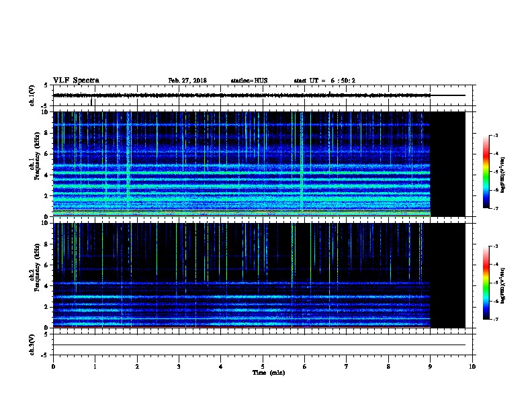532x411 pixels.
Task: Click the ch.1 spectrogram panel
Action: point(259,164)
